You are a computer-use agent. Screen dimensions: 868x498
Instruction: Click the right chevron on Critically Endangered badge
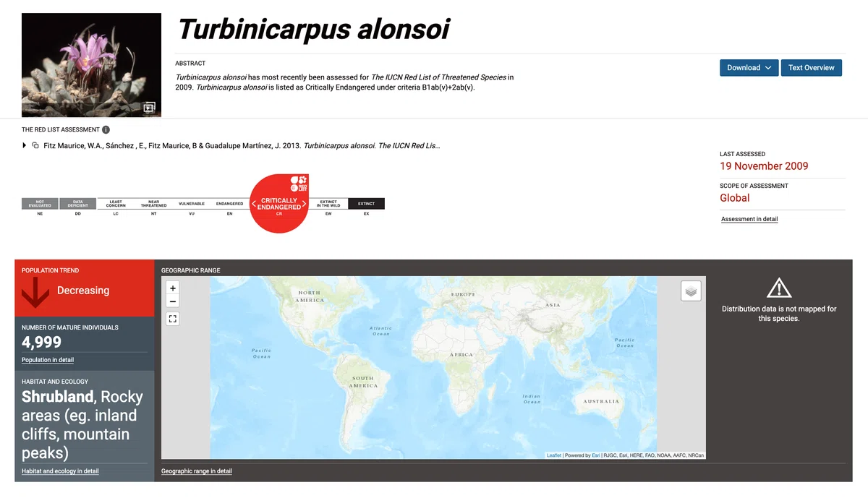tap(305, 204)
